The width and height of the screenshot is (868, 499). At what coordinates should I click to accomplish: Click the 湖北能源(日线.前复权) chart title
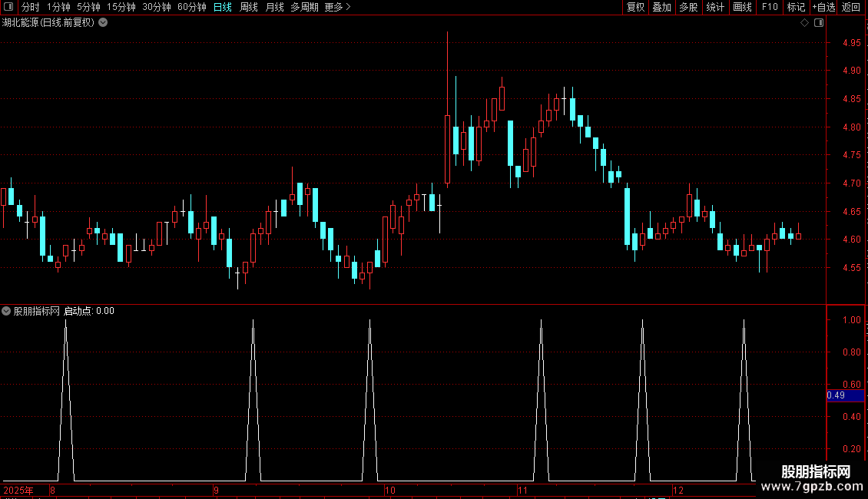click(x=48, y=23)
